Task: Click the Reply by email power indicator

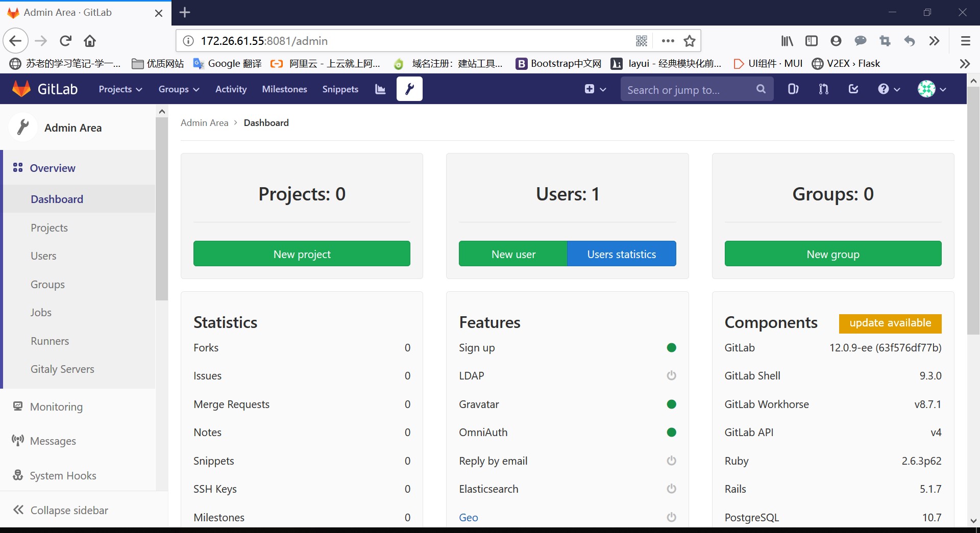Action: pos(671,461)
